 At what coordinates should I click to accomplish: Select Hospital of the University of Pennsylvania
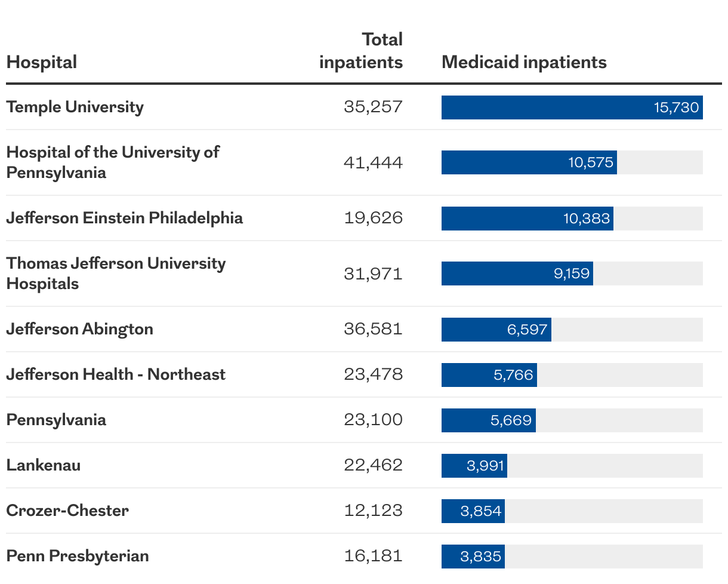(x=113, y=162)
